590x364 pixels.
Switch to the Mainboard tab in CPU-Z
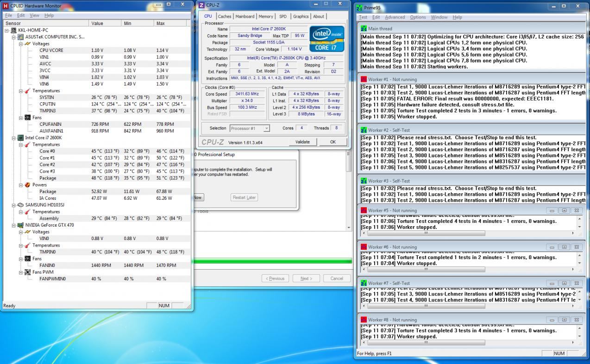coord(245,16)
